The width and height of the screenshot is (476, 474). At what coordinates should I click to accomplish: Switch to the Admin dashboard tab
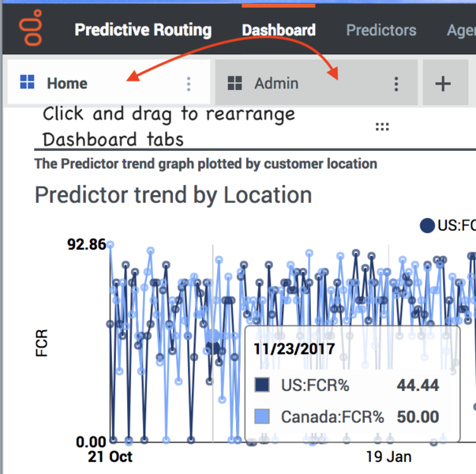(x=276, y=83)
